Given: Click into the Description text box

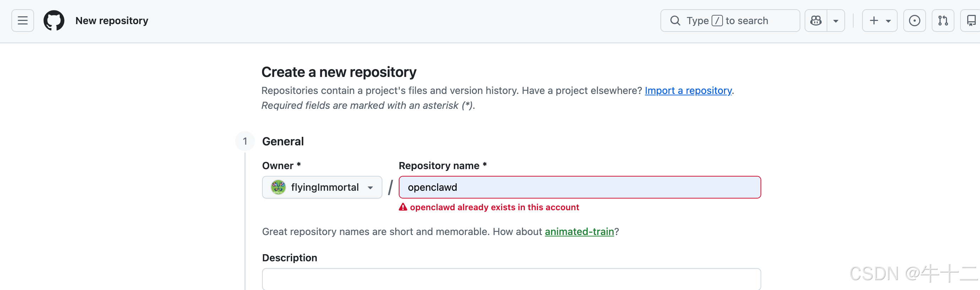Looking at the screenshot, I should [511, 279].
